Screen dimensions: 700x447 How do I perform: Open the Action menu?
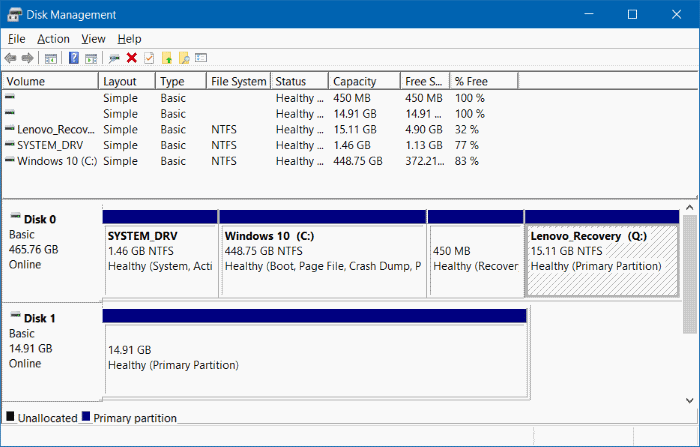coord(53,39)
